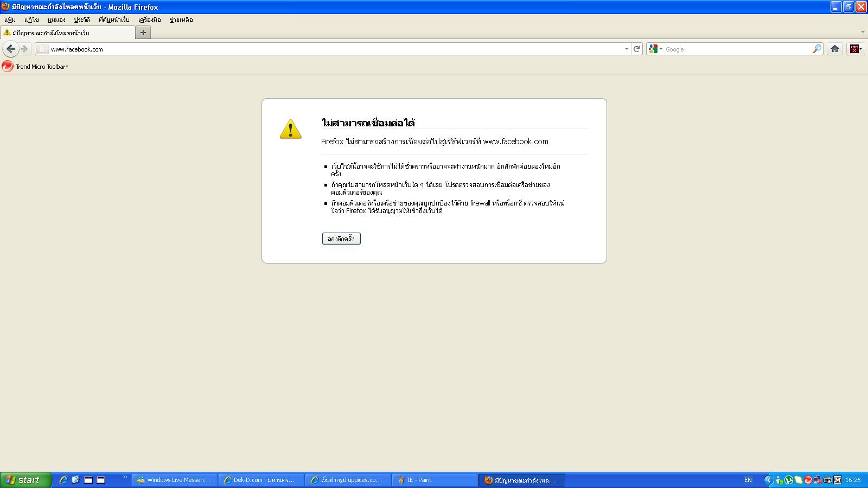Click the disconnected network tray icon

(x=818, y=480)
